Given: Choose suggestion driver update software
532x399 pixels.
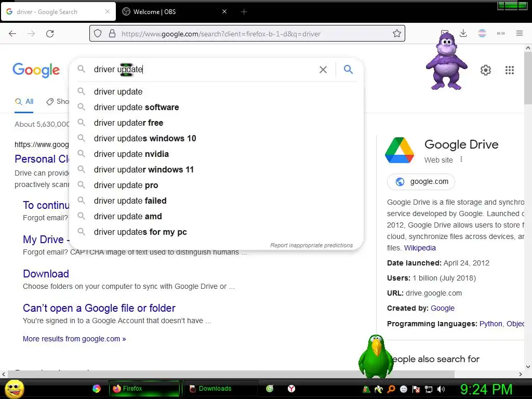Looking at the screenshot, I should (217, 107).
